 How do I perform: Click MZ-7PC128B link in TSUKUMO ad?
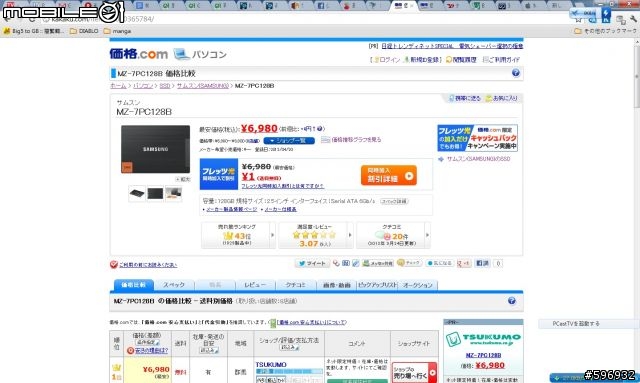[483, 355]
